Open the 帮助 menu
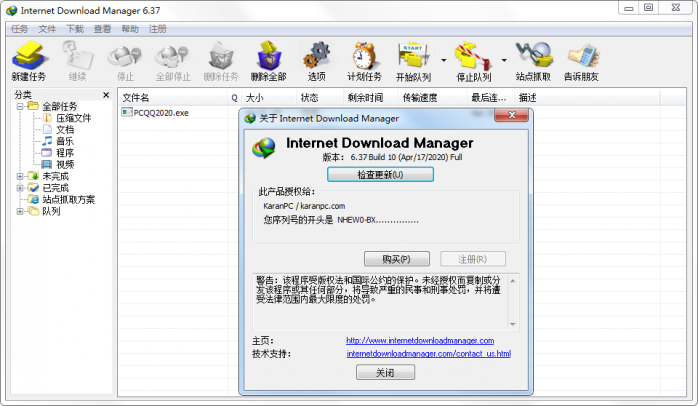698x406 pixels. (x=130, y=29)
